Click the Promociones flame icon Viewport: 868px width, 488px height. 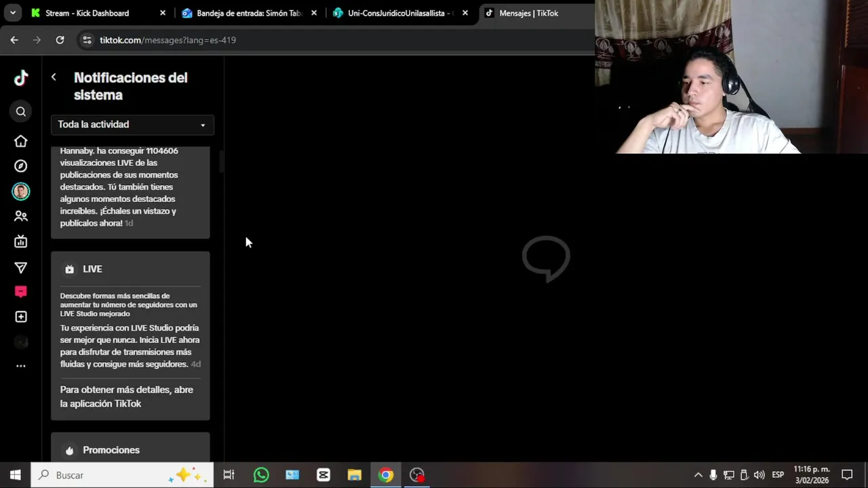tap(69, 450)
